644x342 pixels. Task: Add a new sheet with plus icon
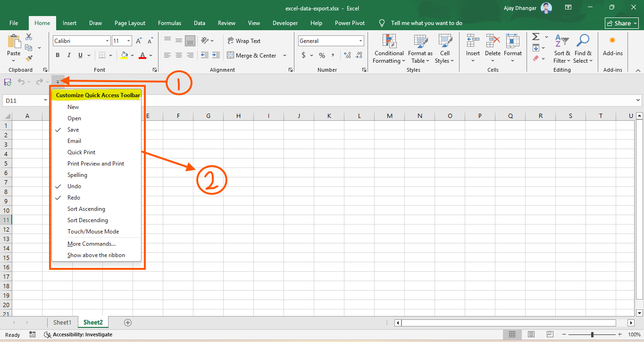pos(128,323)
